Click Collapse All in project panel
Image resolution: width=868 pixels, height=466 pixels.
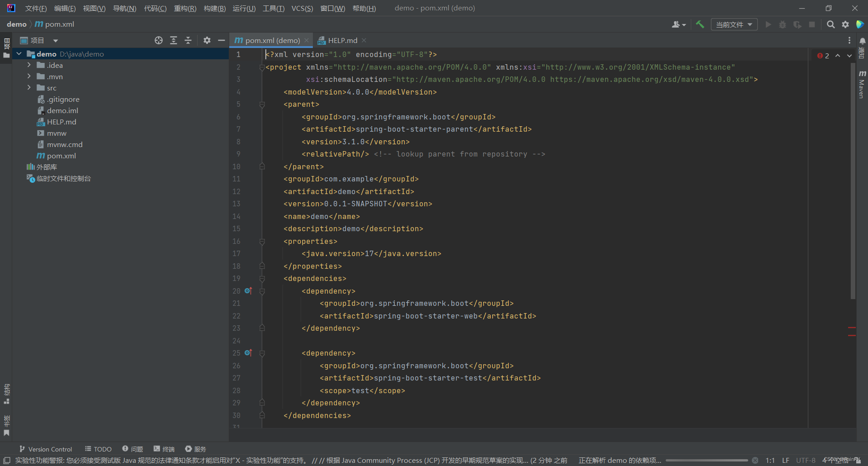188,40
